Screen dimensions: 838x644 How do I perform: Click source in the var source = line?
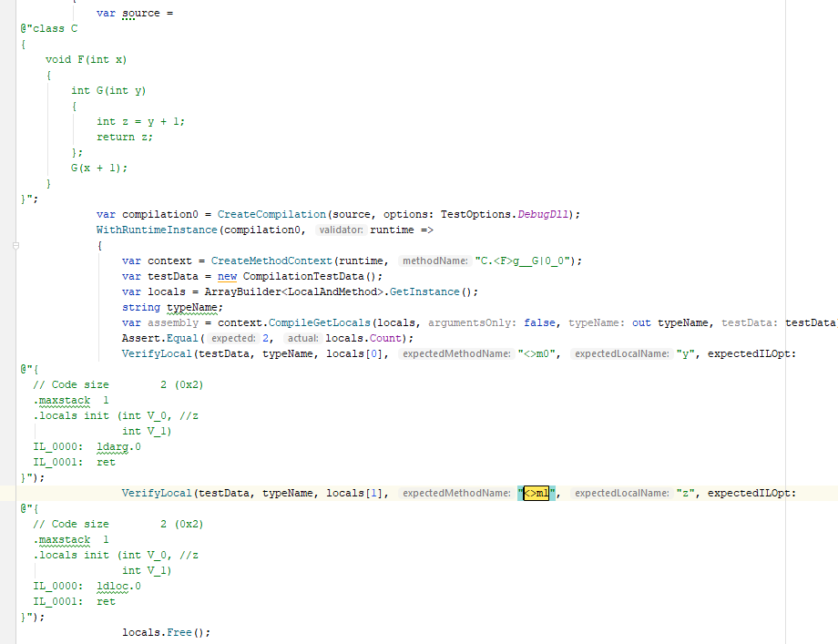point(141,13)
